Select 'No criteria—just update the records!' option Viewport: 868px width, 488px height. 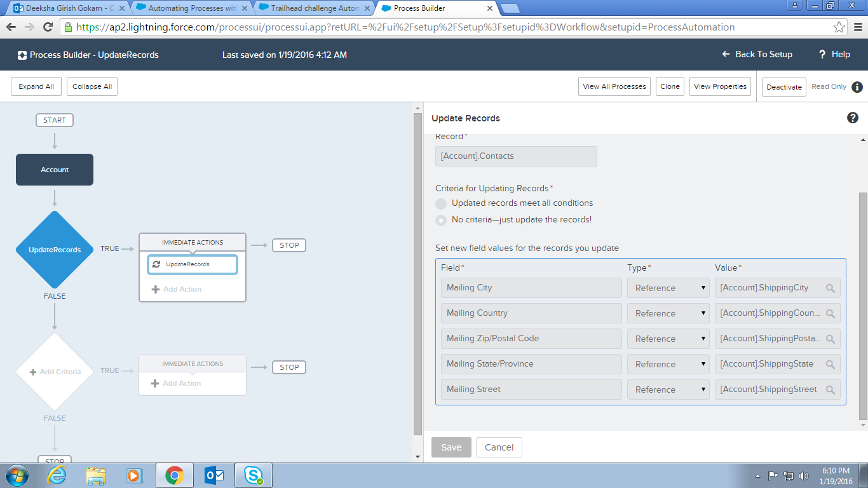point(441,220)
